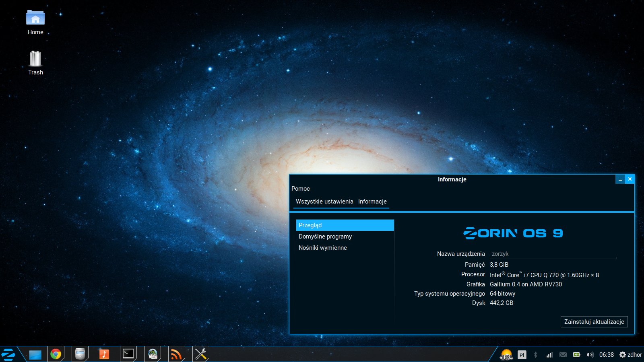Select Przegląd in the sidebar
This screenshot has width=644, height=362.
(x=345, y=225)
